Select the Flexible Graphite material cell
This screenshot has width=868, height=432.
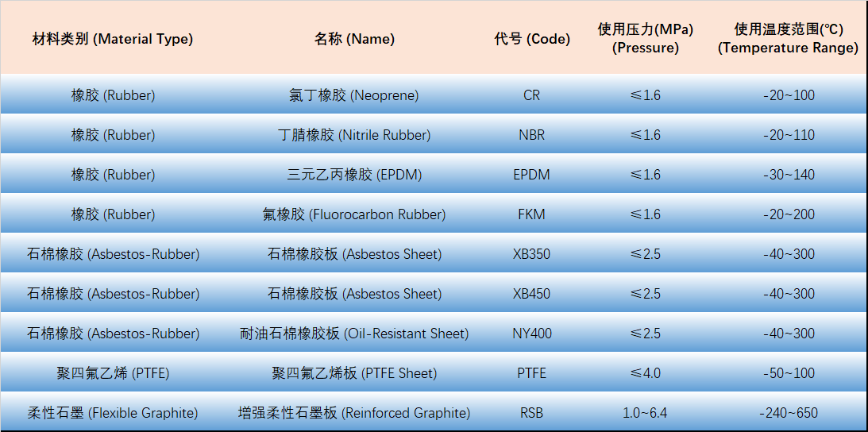(113, 413)
